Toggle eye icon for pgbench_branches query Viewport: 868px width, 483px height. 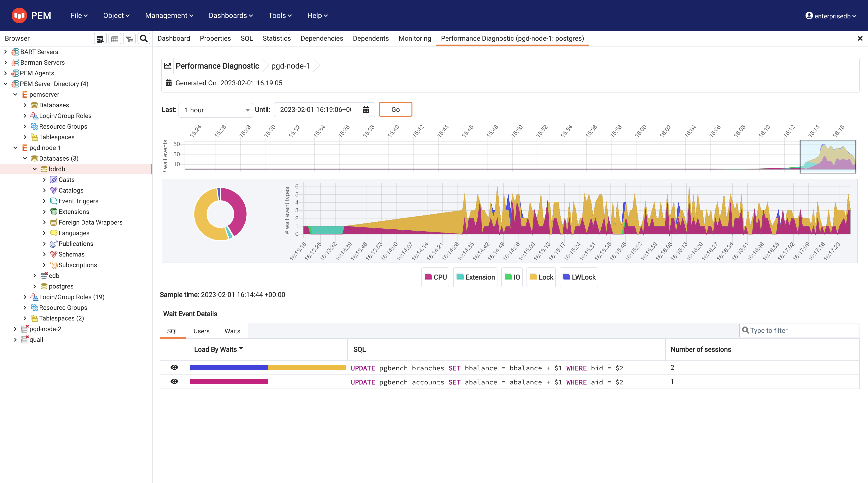click(174, 367)
